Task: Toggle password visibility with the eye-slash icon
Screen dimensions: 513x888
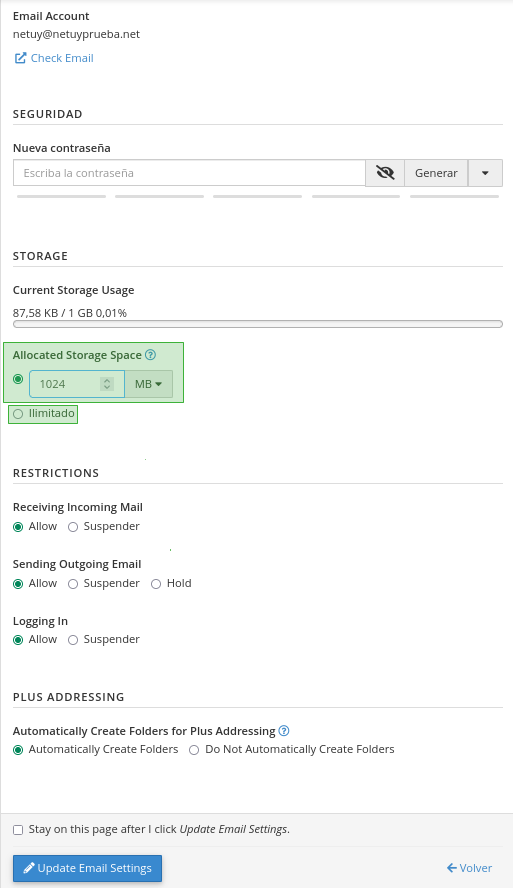Action: pos(385,173)
